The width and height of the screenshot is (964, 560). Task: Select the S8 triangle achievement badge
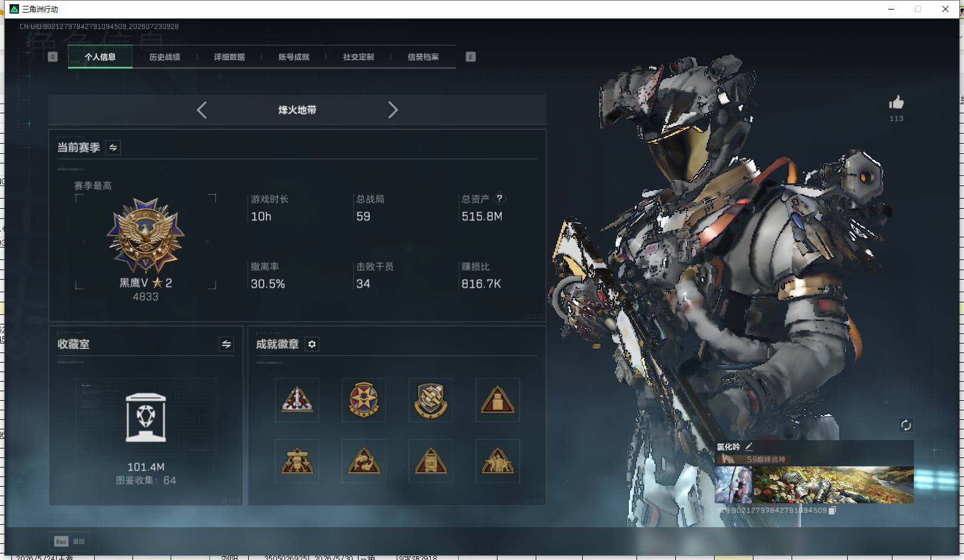[x=431, y=461]
